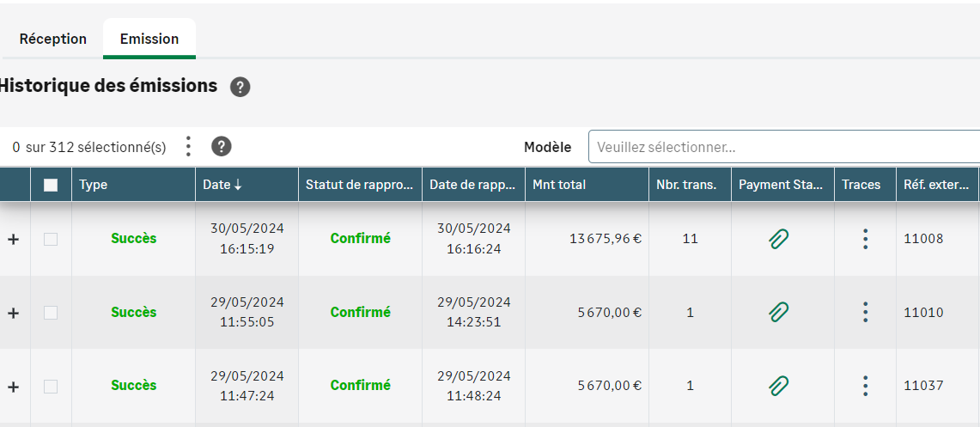Expand the row with reference 11008
The width and height of the screenshot is (980, 427).
click(x=13, y=240)
